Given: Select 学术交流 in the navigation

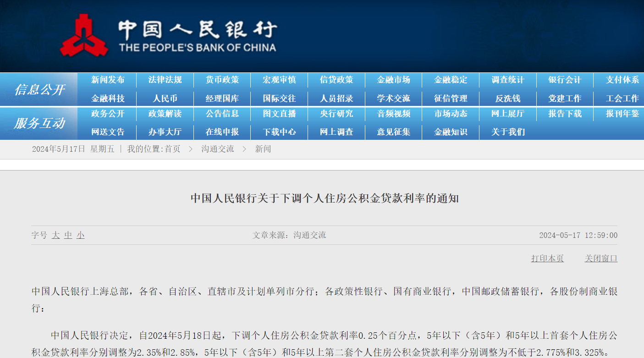Looking at the screenshot, I should 393,99.
